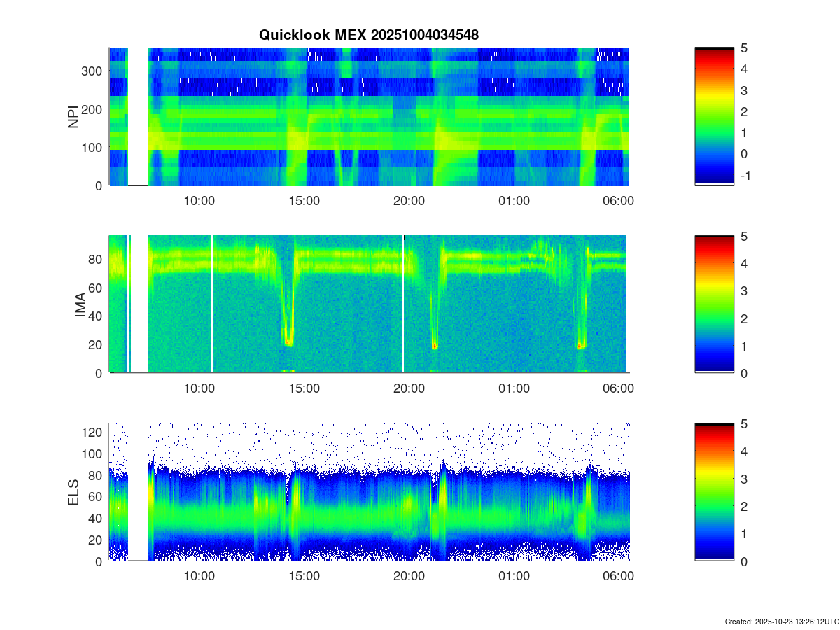The height and width of the screenshot is (630, 840).
Task: Click the 15:00 tick label under NPI plot
Action: [x=304, y=201]
